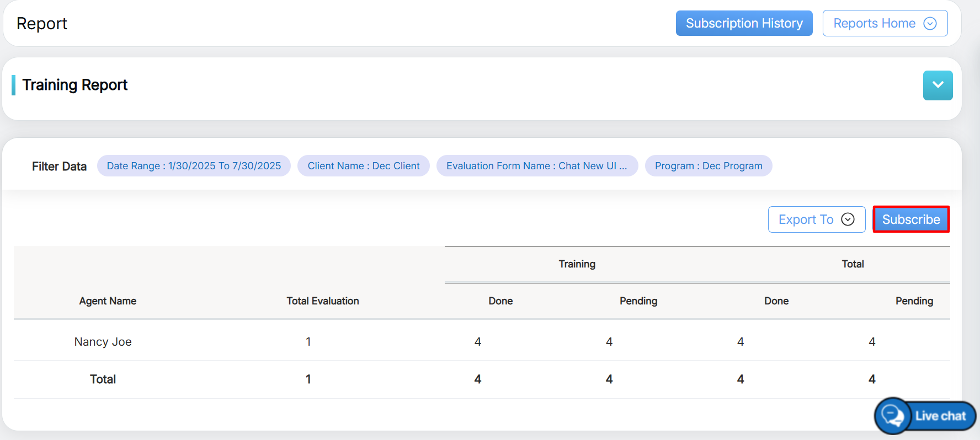Open the Export To dropdown
Viewport: 980px width, 440px height.
(816, 219)
